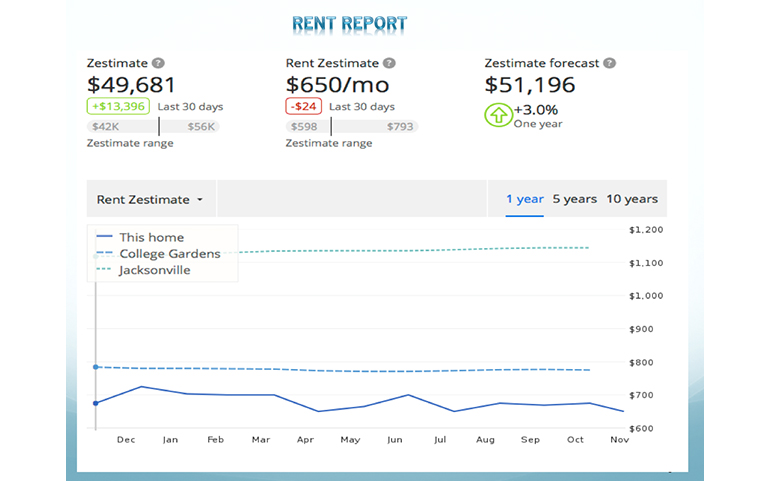Click the -$24 rent change badge

(304, 107)
